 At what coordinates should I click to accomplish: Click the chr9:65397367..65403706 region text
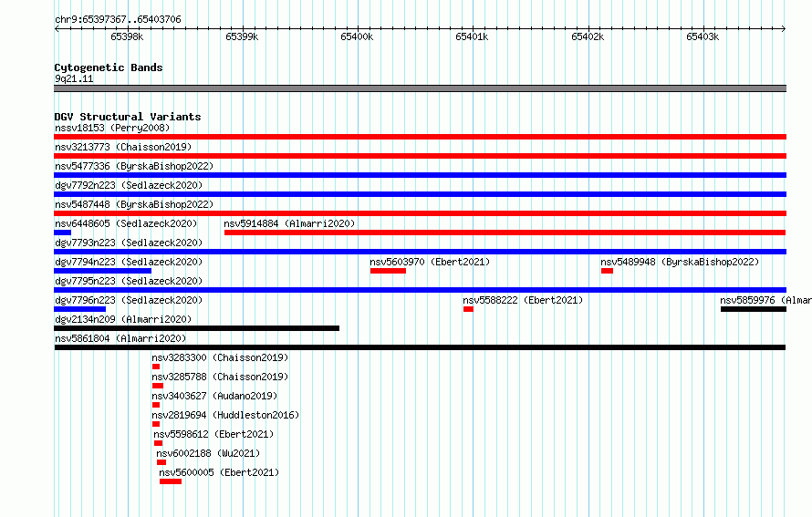[x=118, y=20]
